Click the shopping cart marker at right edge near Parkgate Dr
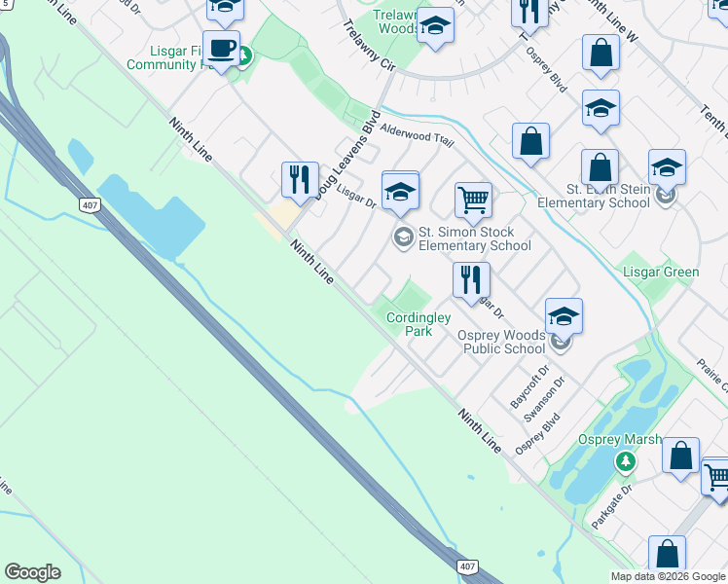Image resolution: width=728 pixels, height=584 pixels. (717, 479)
